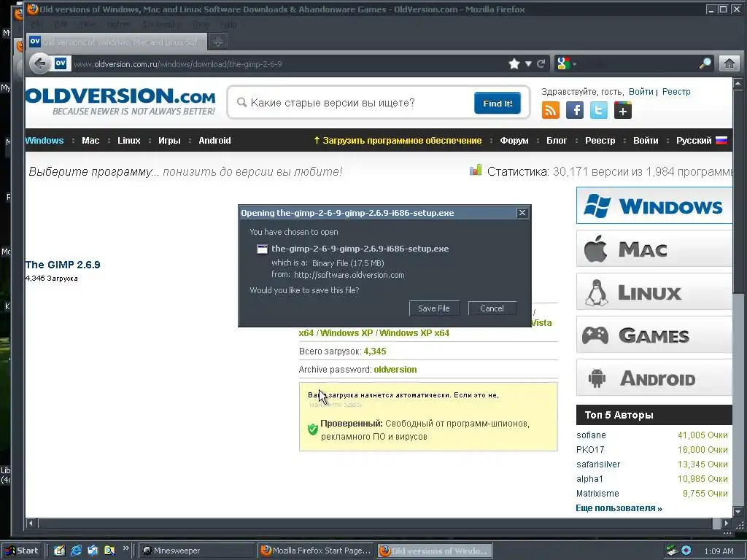This screenshot has height=560, width=747.
Task: Bookmark this page with star icon
Action: [x=514, y=64]
